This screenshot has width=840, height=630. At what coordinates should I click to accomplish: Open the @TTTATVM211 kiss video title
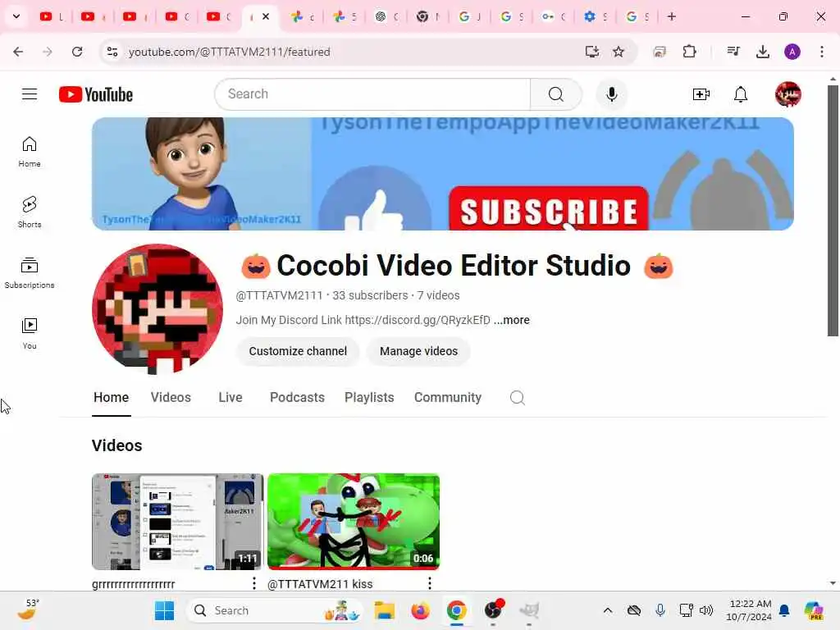click(x=320, y=584)
